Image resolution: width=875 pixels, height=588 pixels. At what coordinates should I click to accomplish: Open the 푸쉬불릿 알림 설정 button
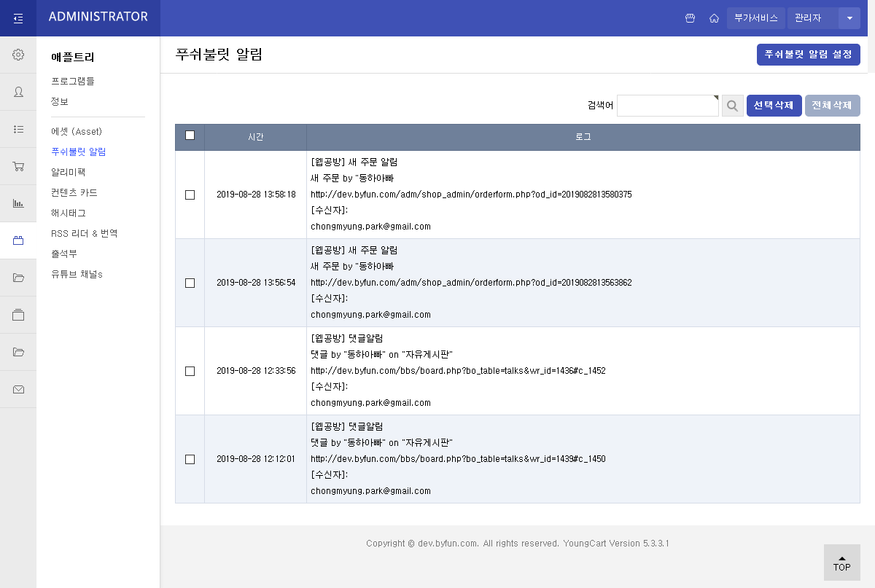click(x=808, y=54)
